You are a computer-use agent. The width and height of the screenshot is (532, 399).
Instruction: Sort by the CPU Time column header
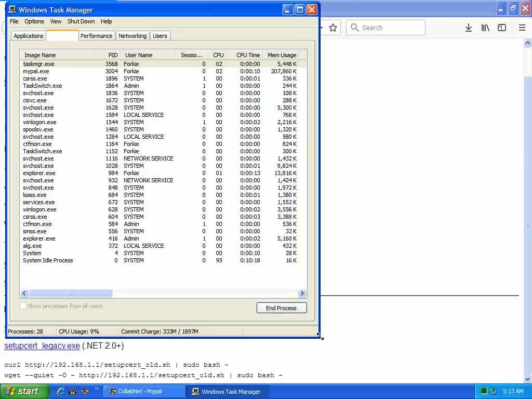tap(245, 55)
